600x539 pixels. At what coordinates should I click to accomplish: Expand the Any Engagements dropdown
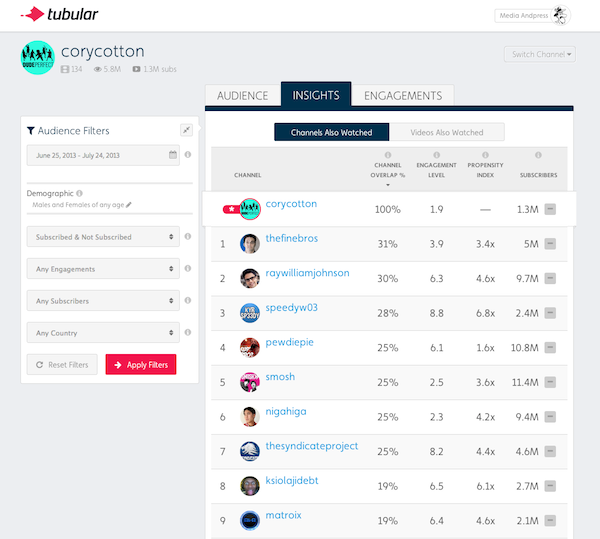[102, 269]
